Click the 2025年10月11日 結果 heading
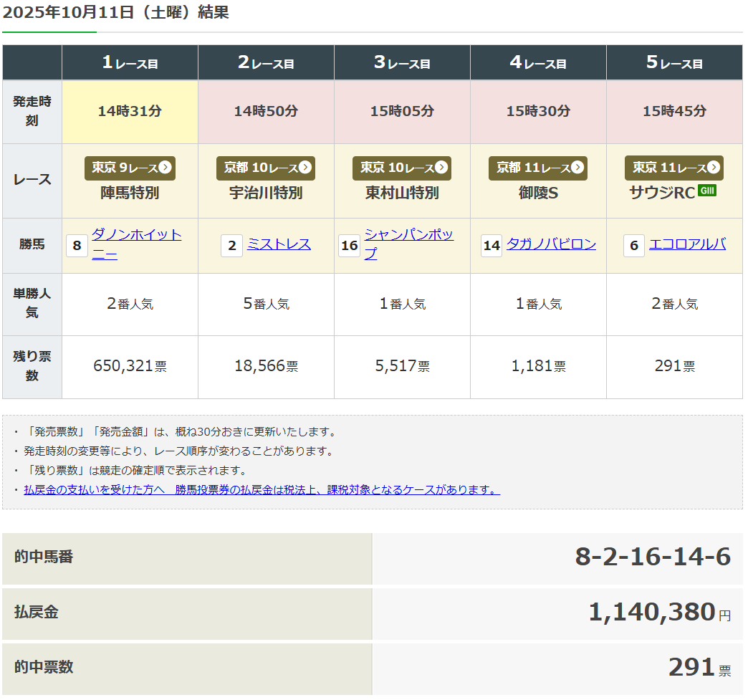 point(116,12)
